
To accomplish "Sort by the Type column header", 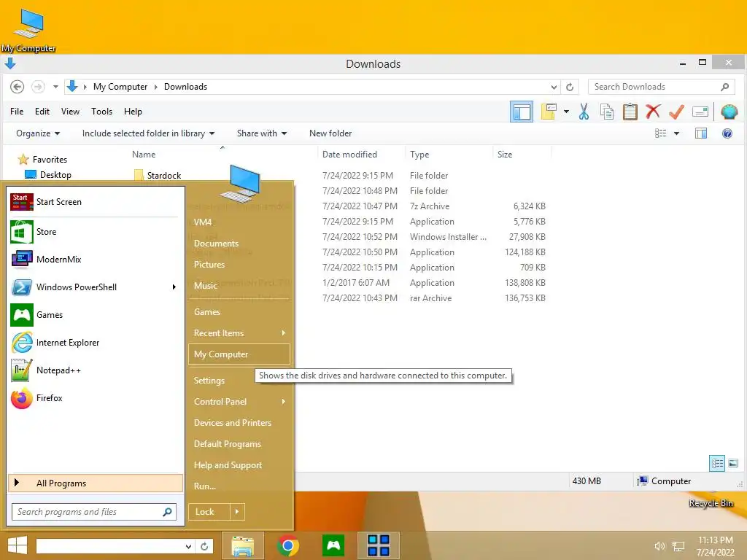I will coord(419,155).
